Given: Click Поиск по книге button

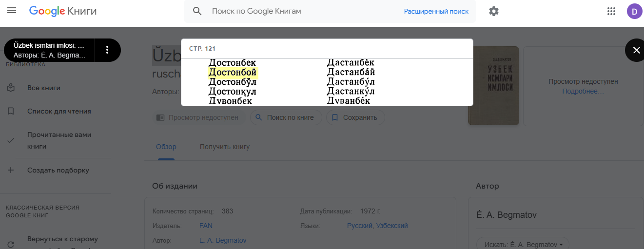Looking at the screenshot, I should [286, 117].
